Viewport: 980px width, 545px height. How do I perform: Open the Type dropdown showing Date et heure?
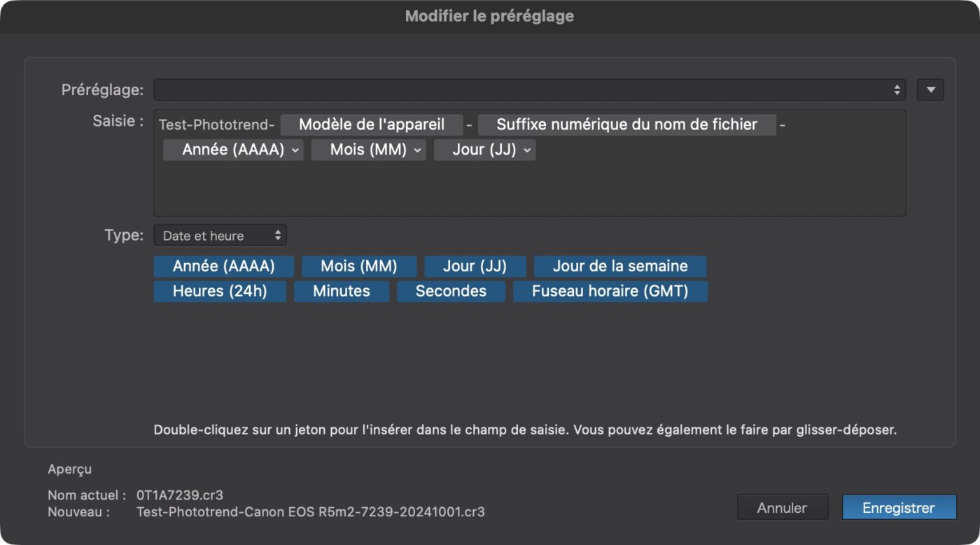220,236
